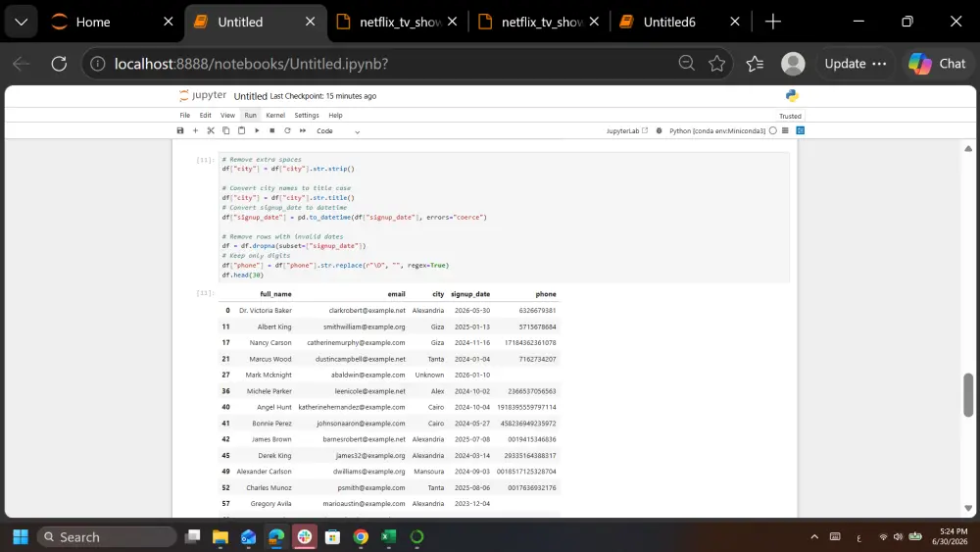The height and width of the screenshot is (552, 980).
Task: Select email smithwilliam@example.org
Action: 364,326
